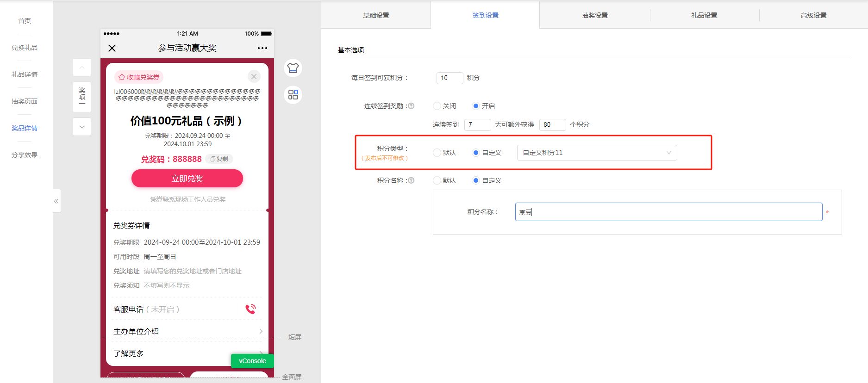Click 了解更多 row in preview
This screenshot has height=383, width=868.
pyautogui.click(x=187, y=353)
